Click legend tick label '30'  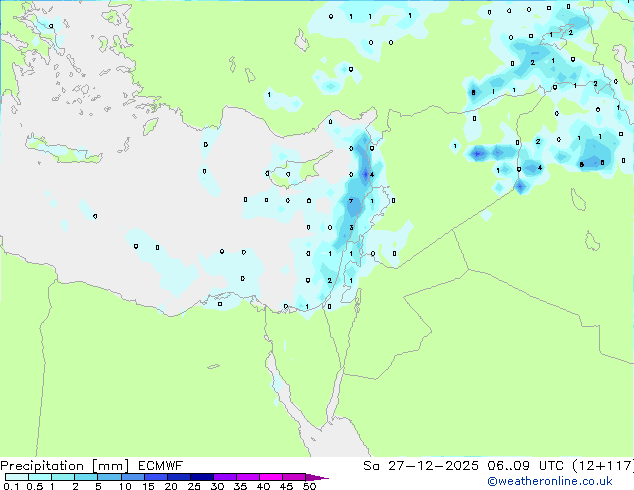coord(217,486)
